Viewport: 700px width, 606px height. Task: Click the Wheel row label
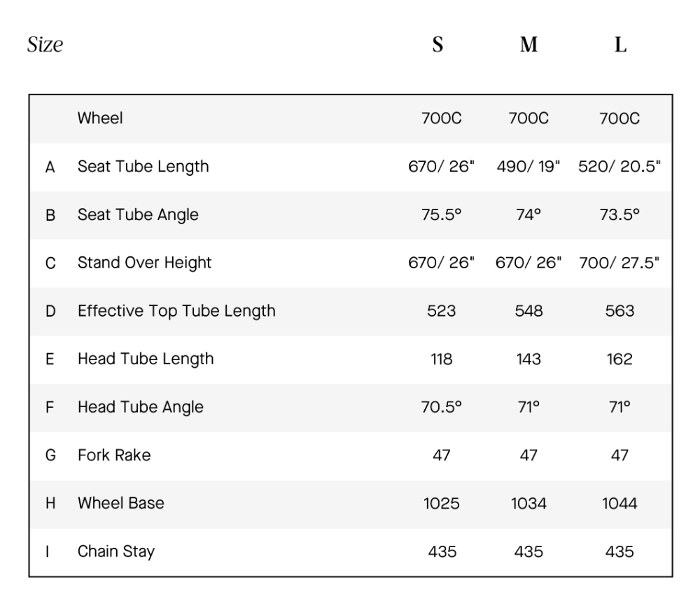tap(100, 118)
